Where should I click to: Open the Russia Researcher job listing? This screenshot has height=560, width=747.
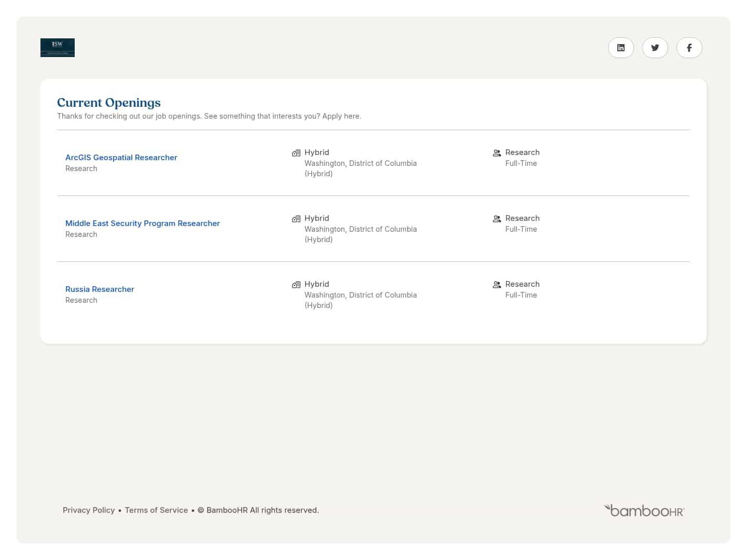(x=100, y=289)
